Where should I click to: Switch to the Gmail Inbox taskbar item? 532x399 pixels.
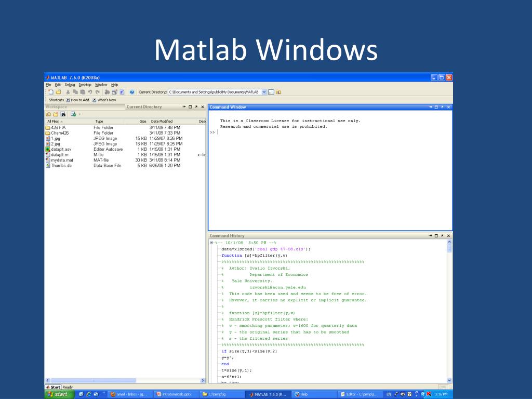[x=129, y=394]
